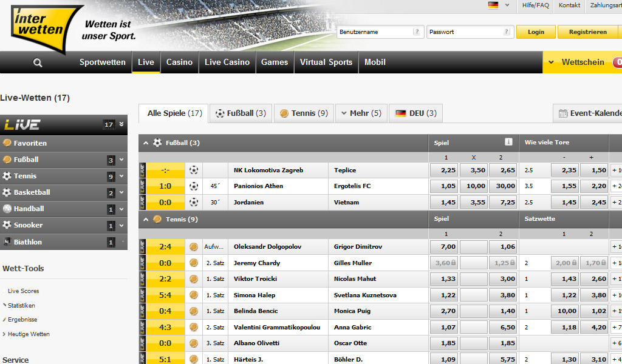Viewport: 622px width, 364px height.
Task: Collapse the LIVE sidebar panel double arrow
Action: [121, 124]
